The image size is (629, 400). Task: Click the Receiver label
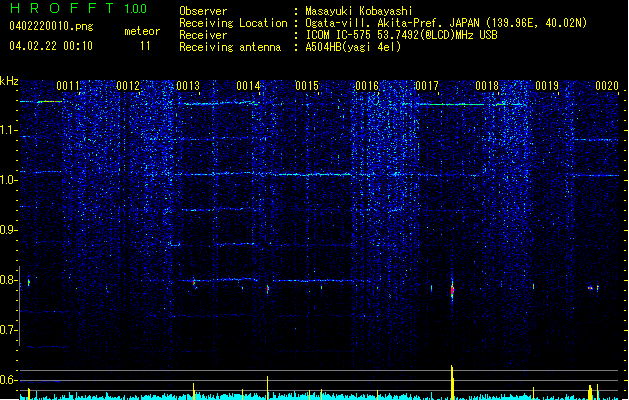pyautogui.click(x=203, y=35)
